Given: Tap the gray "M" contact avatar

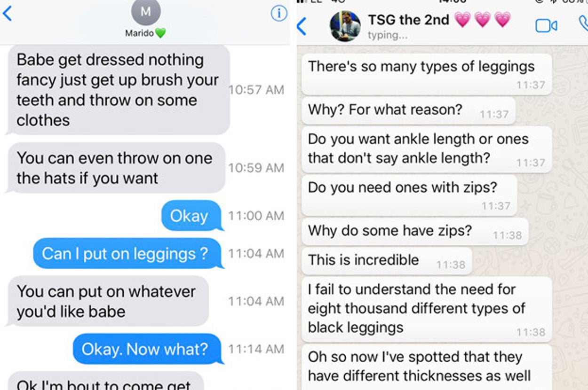Looking at the screenshot, I should tap(146, 12).
